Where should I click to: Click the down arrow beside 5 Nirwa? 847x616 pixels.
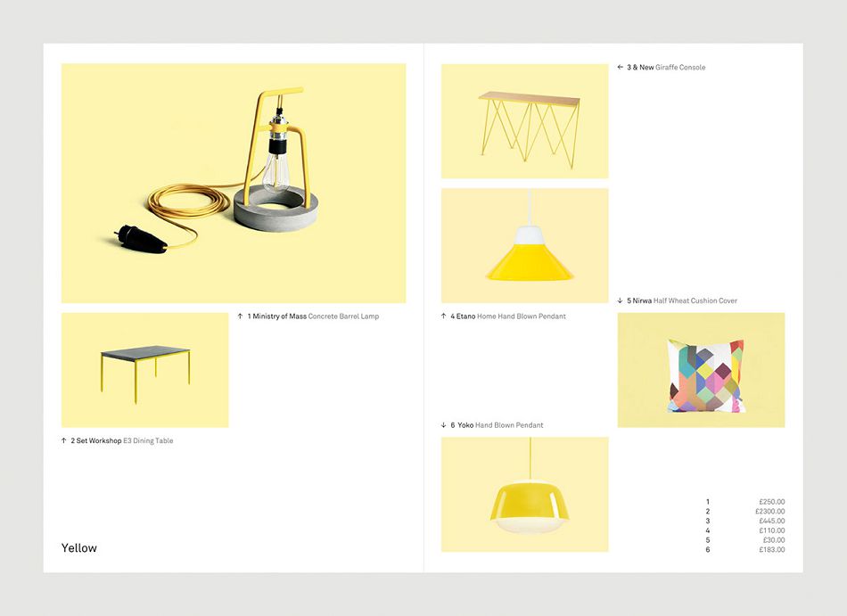621,300
